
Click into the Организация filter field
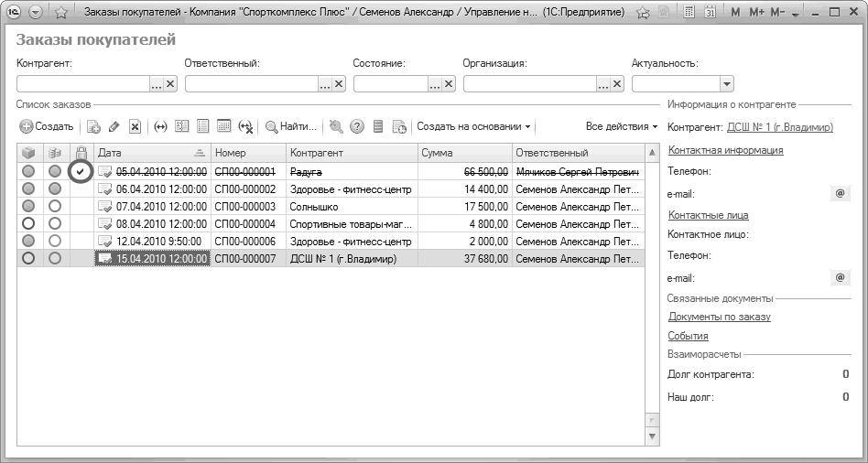point(530,84)
